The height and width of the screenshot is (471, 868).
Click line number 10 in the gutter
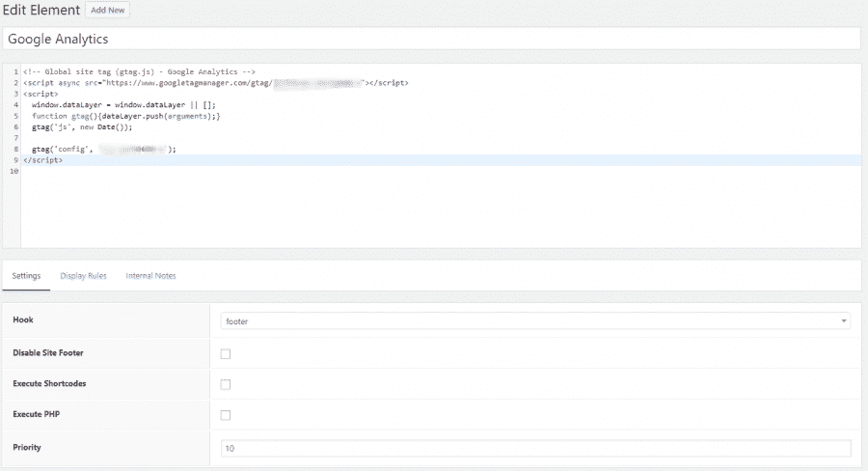click(x=14, y=171)
